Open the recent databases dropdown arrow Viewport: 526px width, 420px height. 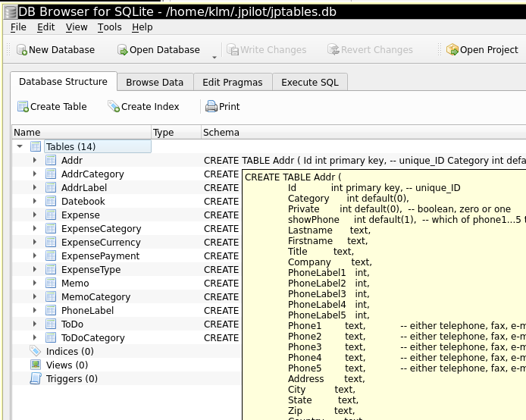pyautogui.click(x=214, y=56)
